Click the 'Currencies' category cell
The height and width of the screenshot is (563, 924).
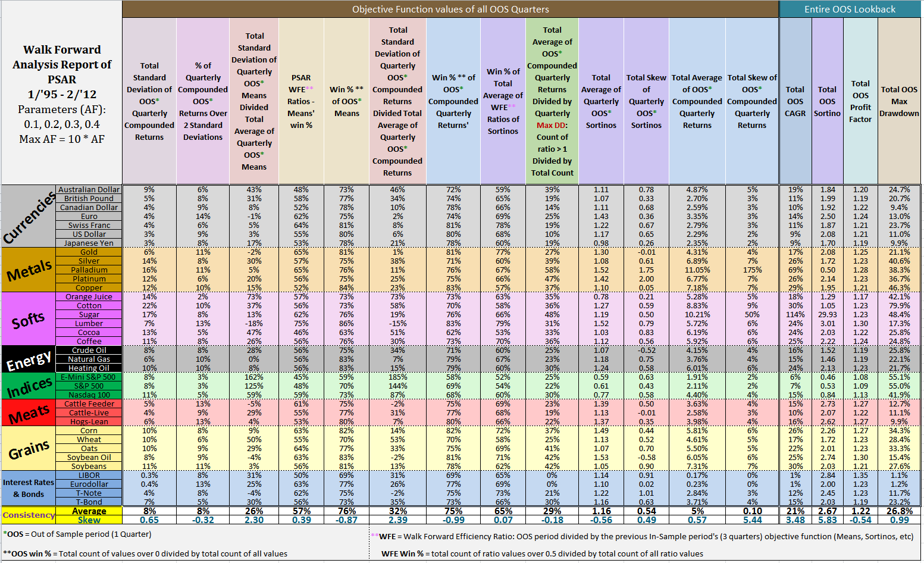(x=29, y=216)
